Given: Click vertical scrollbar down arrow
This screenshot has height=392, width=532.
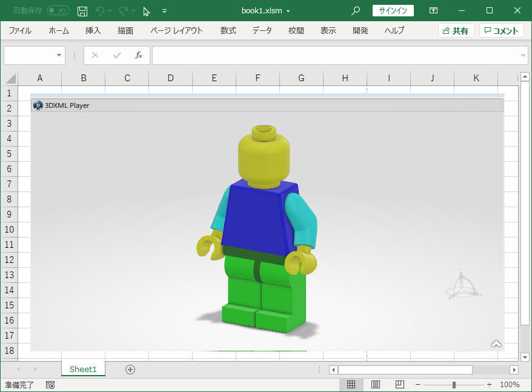Looking at the screenshot, I should point(525,357).
